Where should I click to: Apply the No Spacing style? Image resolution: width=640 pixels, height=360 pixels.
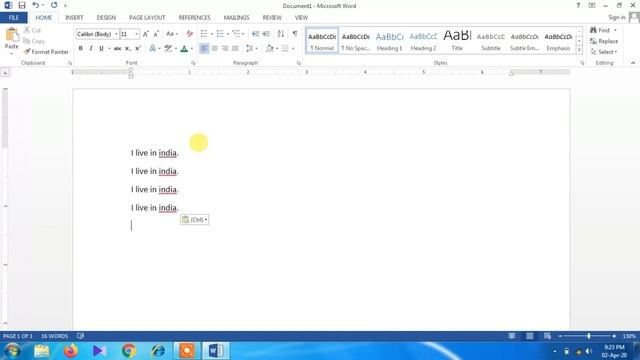[x=356, y=41]
